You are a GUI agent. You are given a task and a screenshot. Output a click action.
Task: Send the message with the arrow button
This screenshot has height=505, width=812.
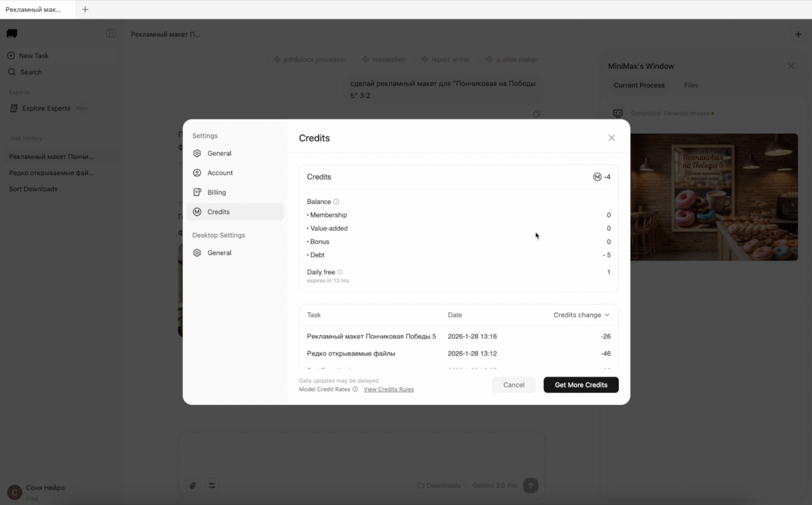click(530, 485)
